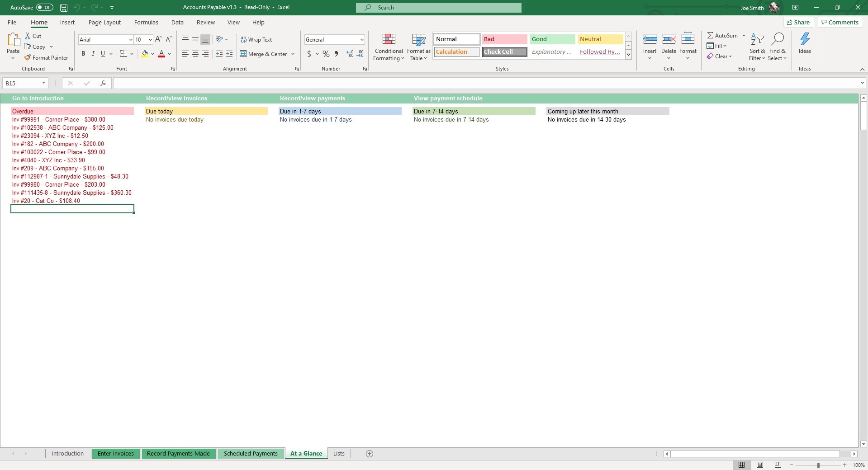868x470 pixels.
Task: Toggle left text alignment
Action: 185,54
